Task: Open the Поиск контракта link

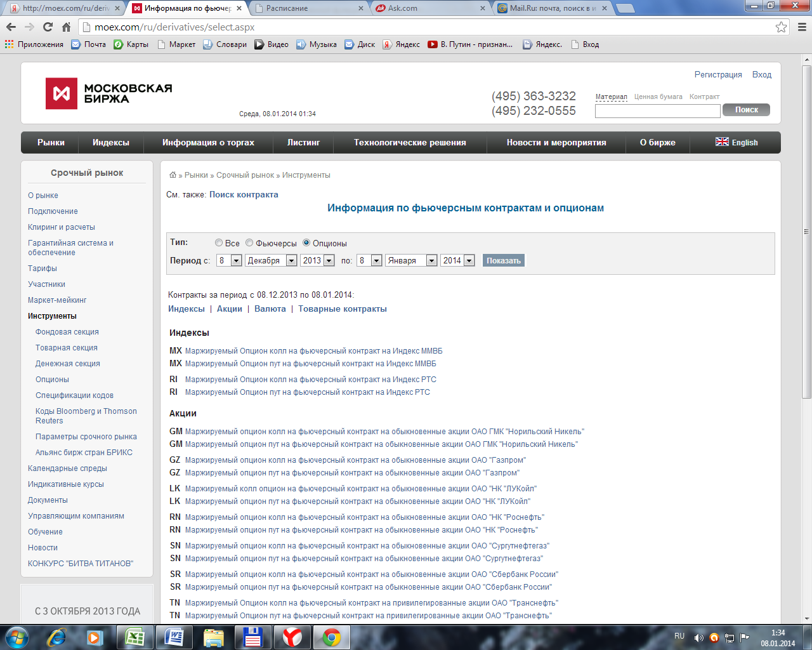Action: (x=244, y=194)
